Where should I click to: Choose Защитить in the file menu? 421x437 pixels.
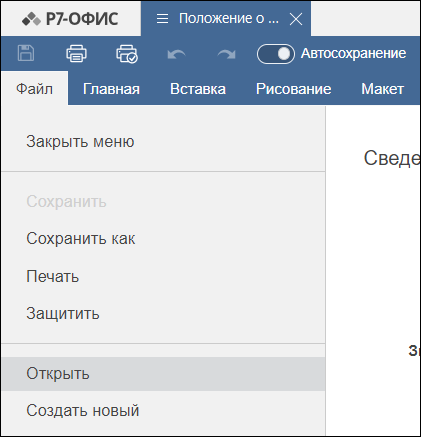pyautogui.click(x=163, y=313)
